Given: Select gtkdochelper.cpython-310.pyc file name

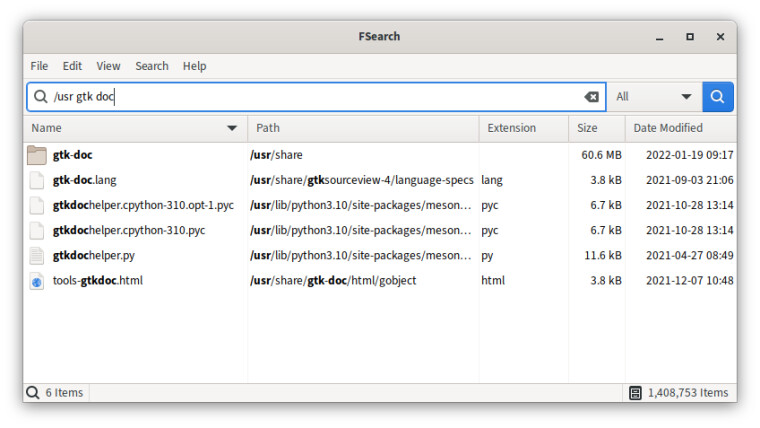Looking at the screenshot, I should coord(129,231).
